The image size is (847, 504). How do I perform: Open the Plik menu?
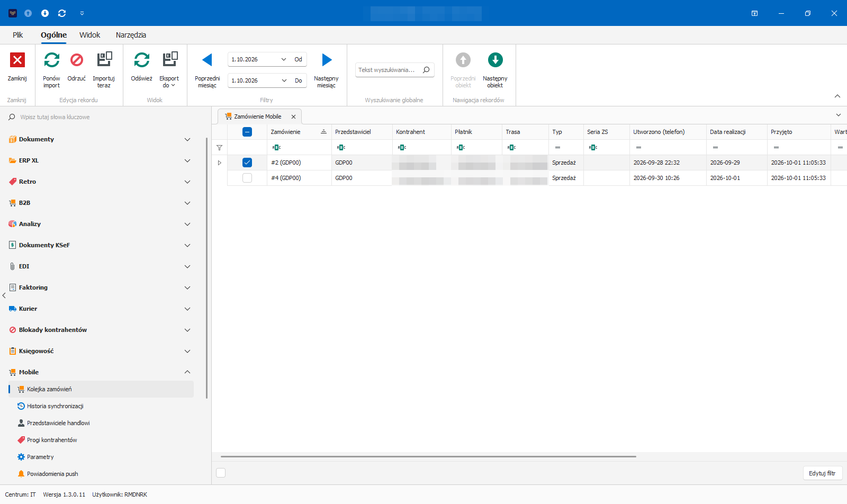click(18, 35)
